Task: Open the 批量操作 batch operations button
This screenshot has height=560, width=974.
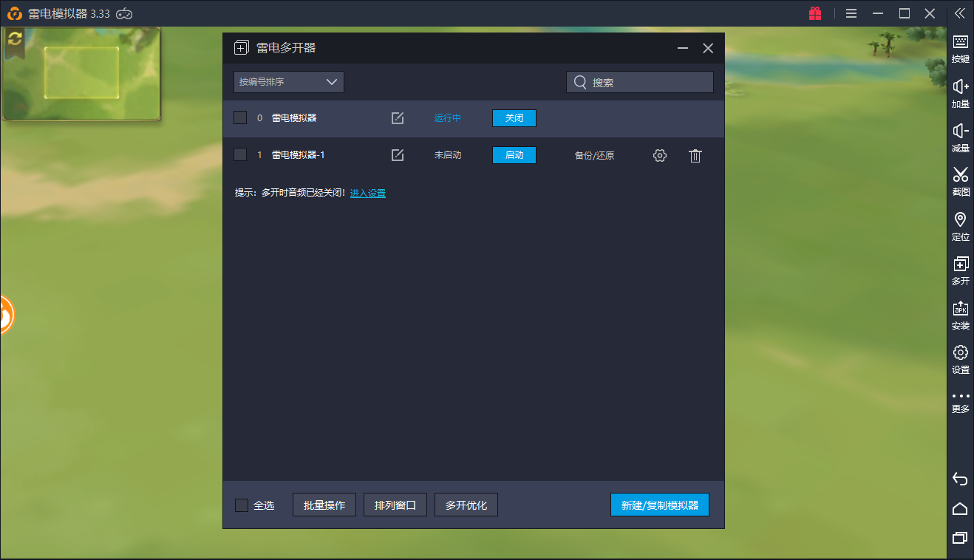Action: tap(324, 505)
